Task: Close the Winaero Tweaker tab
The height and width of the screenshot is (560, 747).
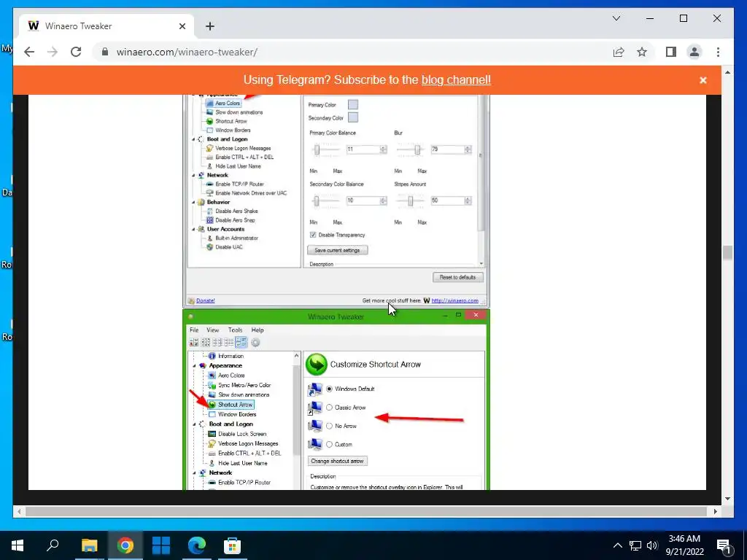Action: [x=182, y=26]
